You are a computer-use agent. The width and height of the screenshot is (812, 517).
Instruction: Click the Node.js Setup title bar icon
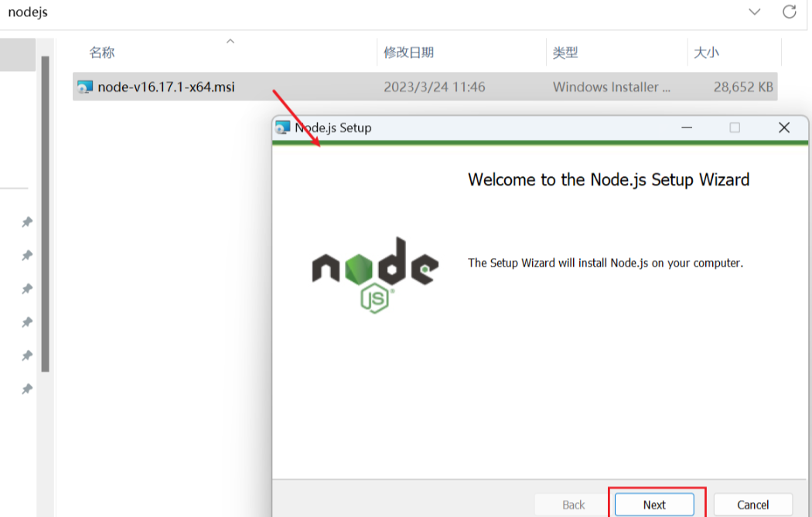click(x=282, y=128)
